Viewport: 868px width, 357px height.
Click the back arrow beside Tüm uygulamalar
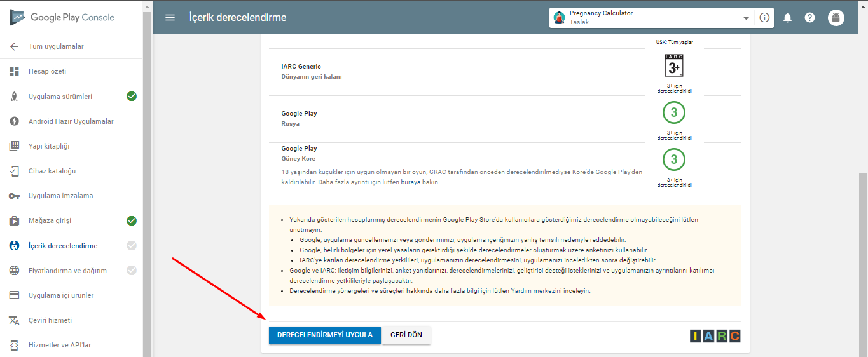coord(14,46)
